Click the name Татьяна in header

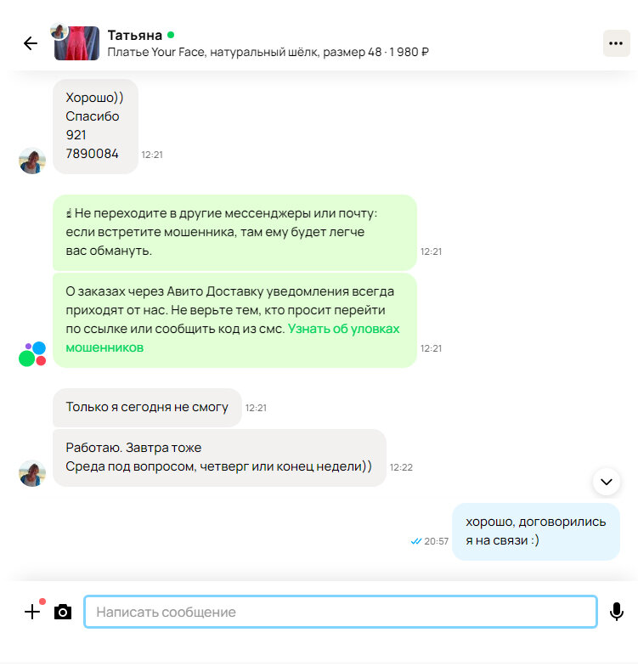(135, 35)
